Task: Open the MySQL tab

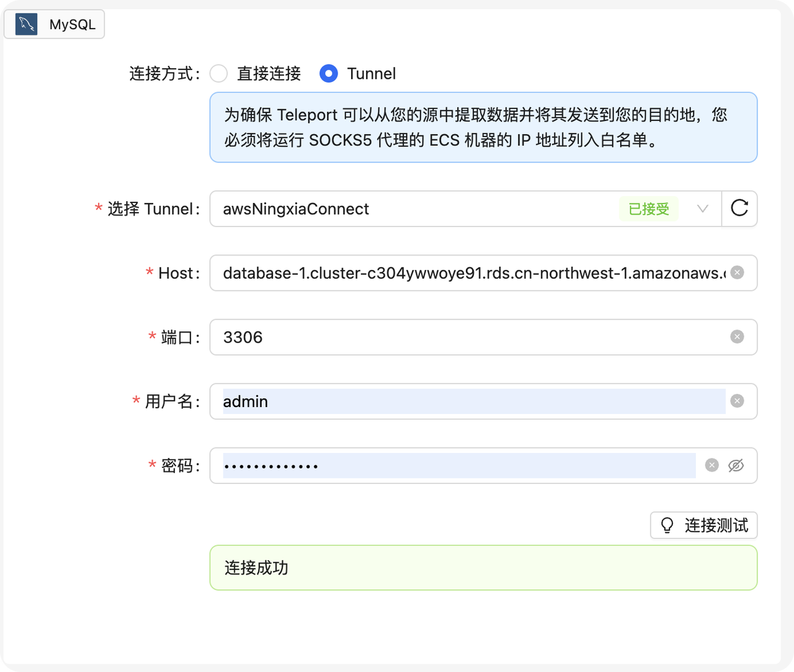Action: 54,24
